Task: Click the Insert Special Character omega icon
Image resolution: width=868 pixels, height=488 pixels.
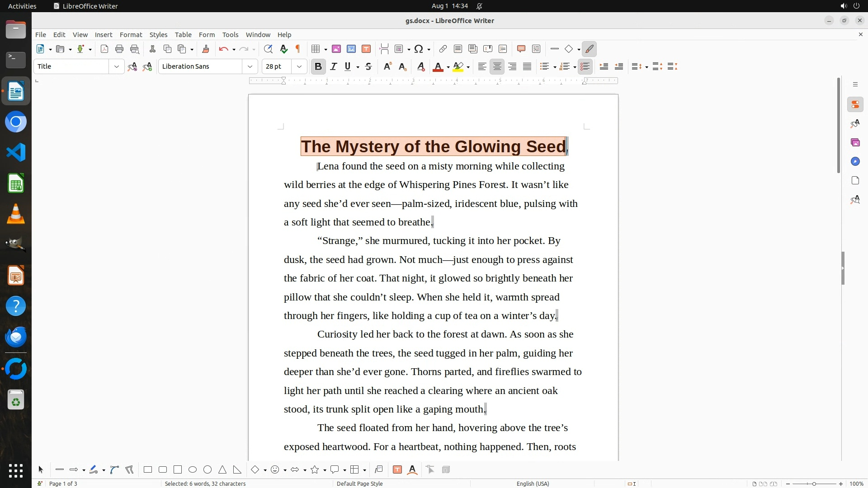Action: [x=419, y=49]
